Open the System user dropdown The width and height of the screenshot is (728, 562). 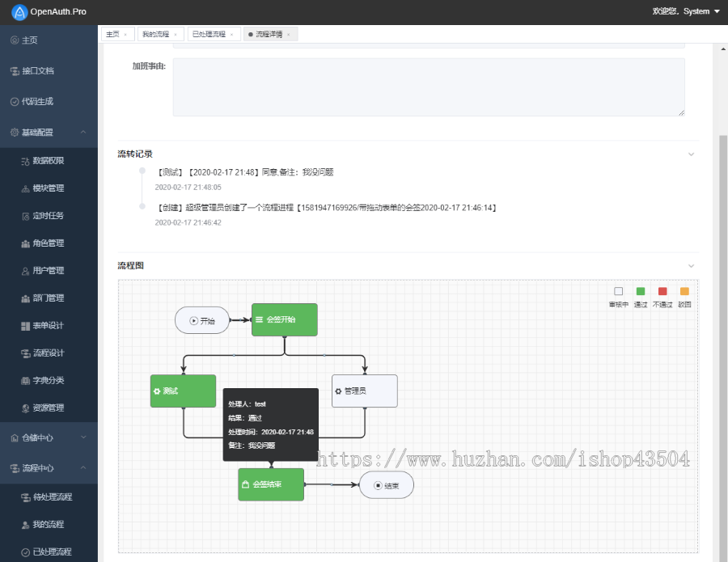tap(701, 11)
